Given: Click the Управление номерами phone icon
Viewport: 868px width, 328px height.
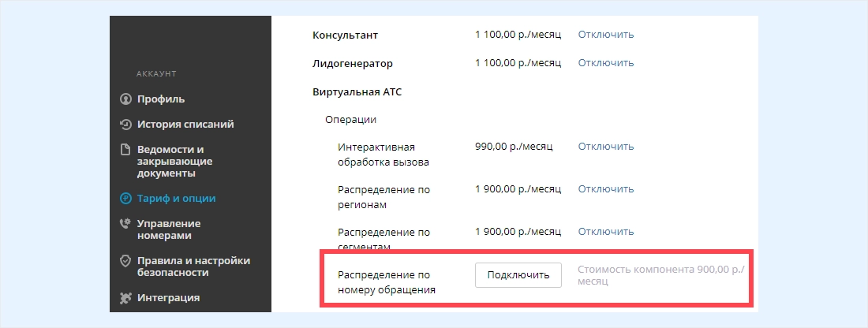Looking at the screenshot, I should click(x=125, y=223).
